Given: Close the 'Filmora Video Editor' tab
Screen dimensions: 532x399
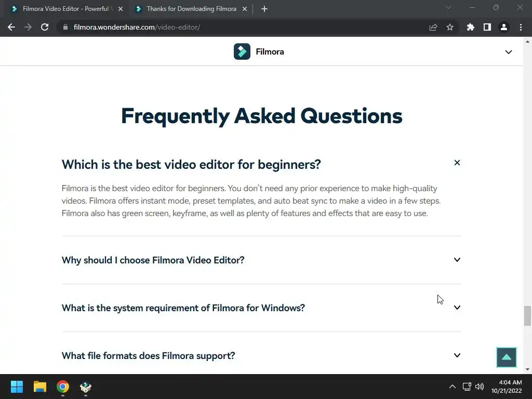Looking at the screenshot, I should click(x=121, y=9).
